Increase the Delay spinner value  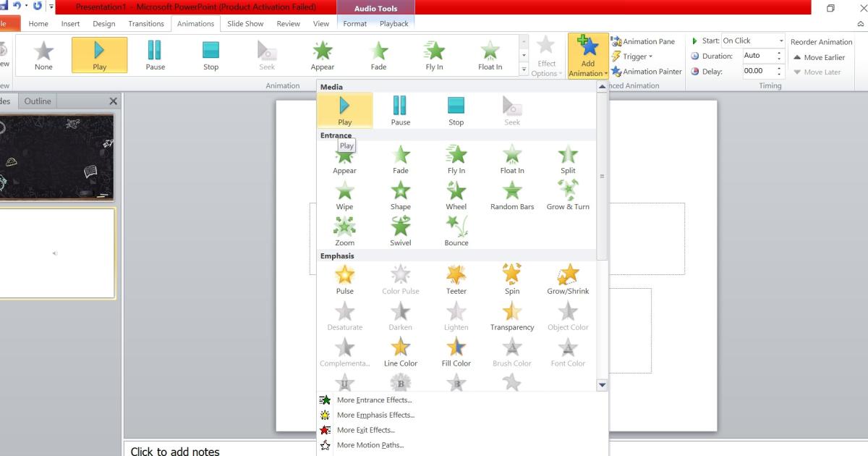tap(779, 68)
